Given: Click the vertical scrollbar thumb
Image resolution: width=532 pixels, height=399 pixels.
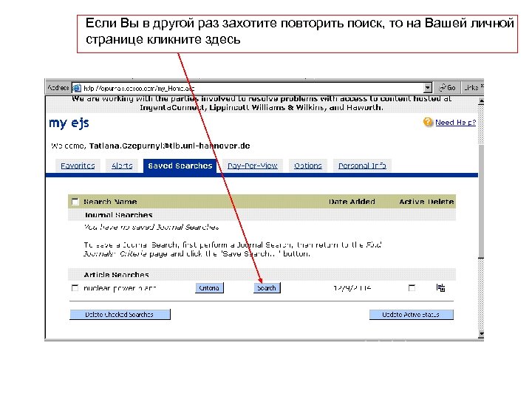Looking at the screenshot, I should pyautogui.click(x=481, y=202).
